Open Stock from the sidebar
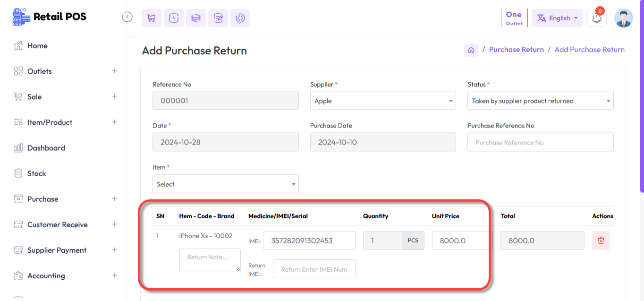Viewport: 644px width, 301px height. [36, 173]
